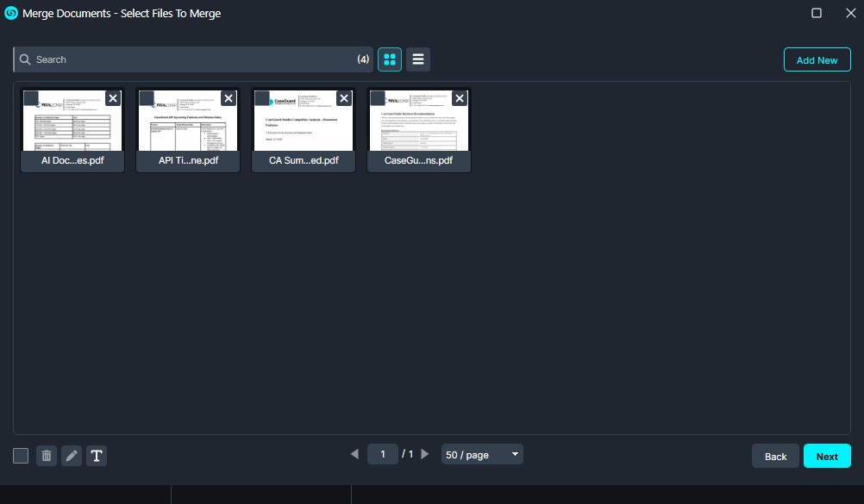Click the previous page arrow

point(354,454)
